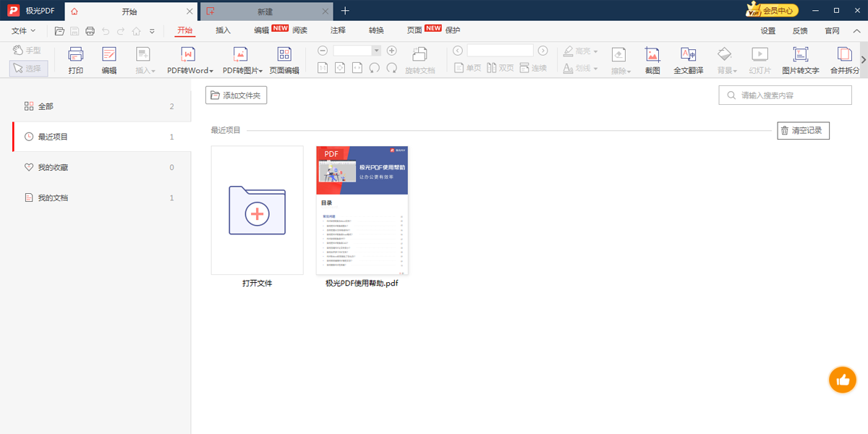Switch to the 转换 ribbon tab
Viewport: 868px width, 434px height.
pos(376,30)
